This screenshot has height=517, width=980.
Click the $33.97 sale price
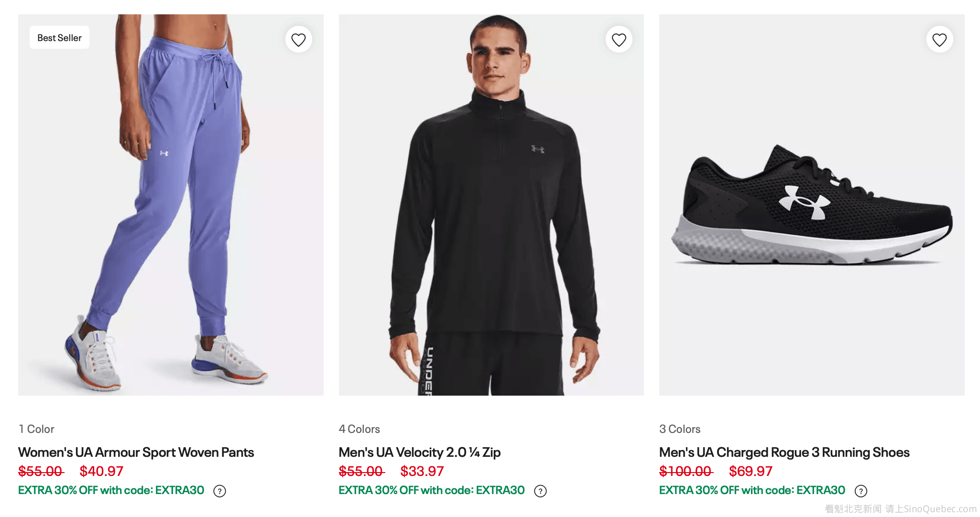tap(422, 471)
